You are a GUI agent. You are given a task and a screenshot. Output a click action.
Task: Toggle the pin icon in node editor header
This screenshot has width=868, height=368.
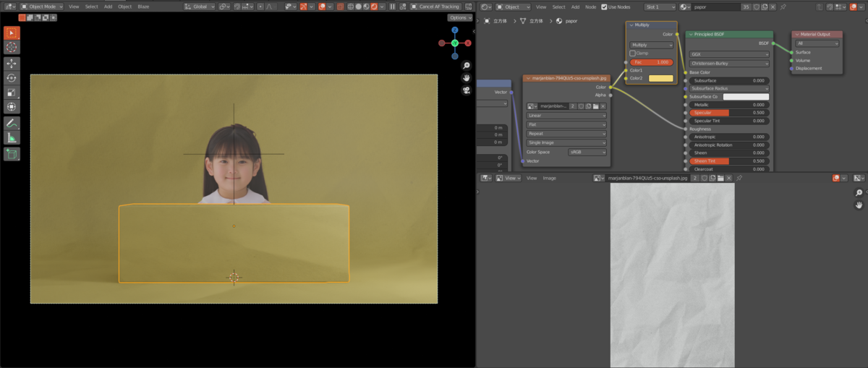coord(783,7)
